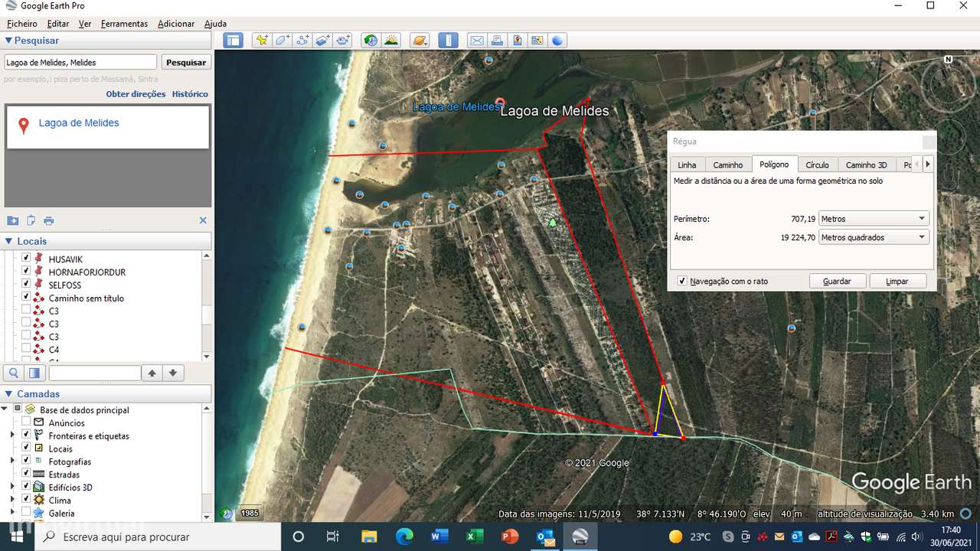Enable the Anúncios layer checkbox
The image size is (980, 551).
26,422
